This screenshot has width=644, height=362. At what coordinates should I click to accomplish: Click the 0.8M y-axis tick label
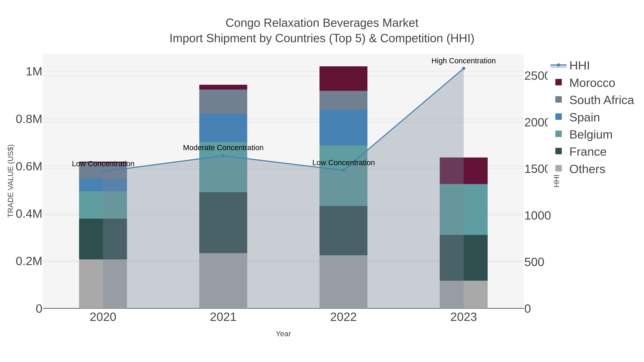coord(29,119)
